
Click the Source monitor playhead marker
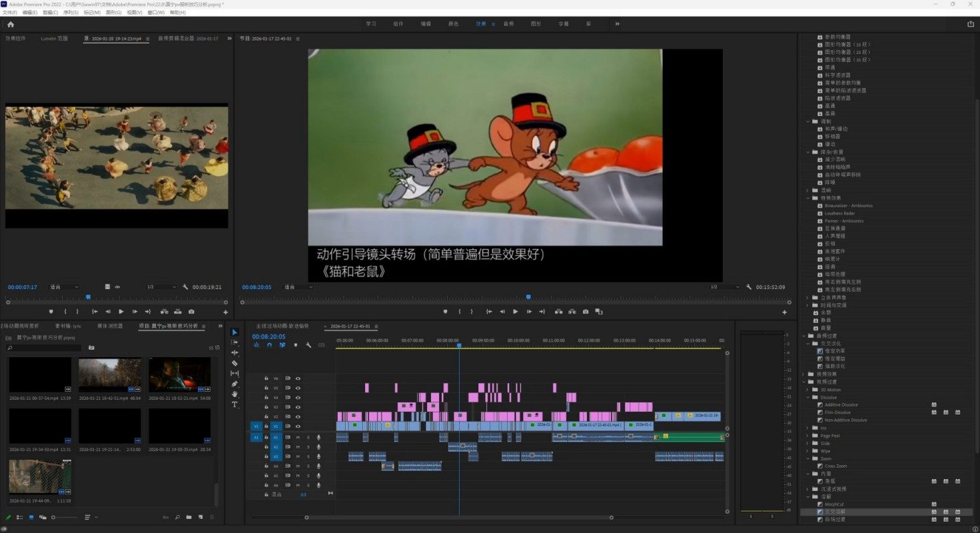point(88,297)
